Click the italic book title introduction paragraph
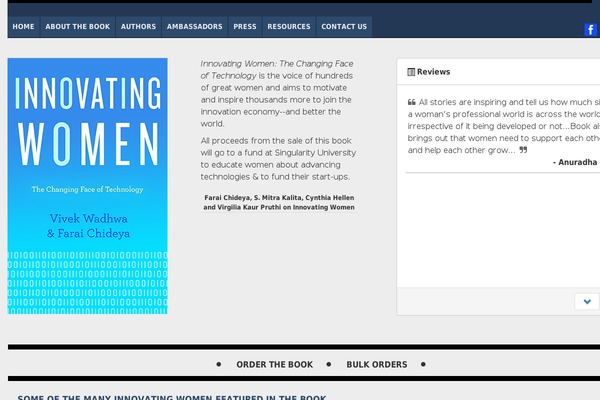This screenshot has width=600, height=400. pyautogui.click(x=277, y=94)
